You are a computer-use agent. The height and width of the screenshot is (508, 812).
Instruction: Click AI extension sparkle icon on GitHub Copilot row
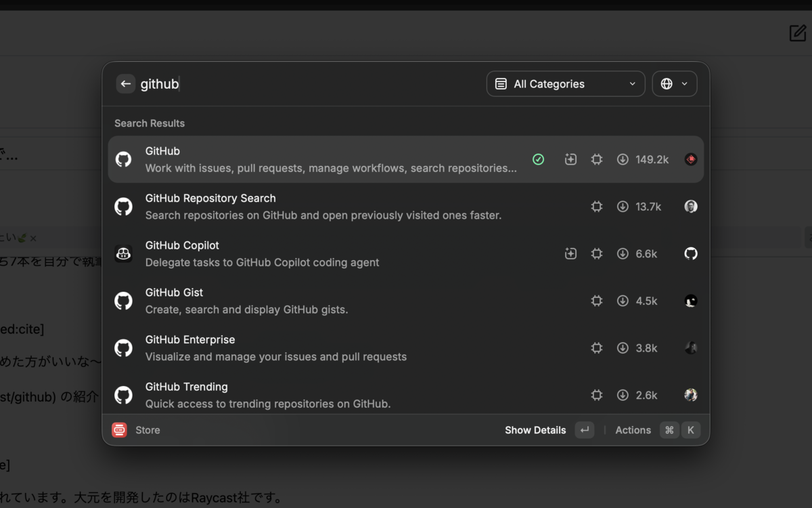coord(570,253)
